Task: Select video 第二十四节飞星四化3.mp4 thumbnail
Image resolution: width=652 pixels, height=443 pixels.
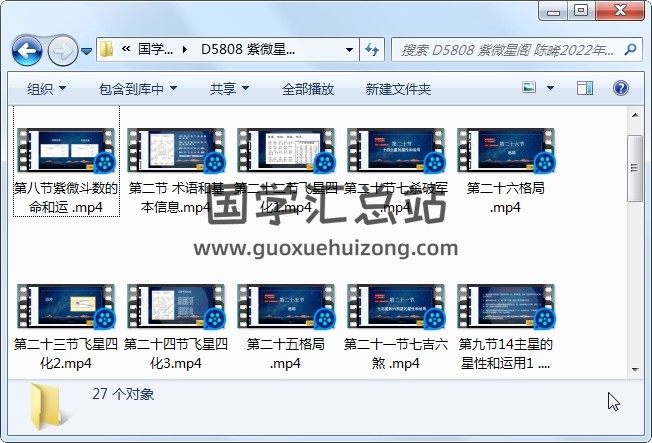Action: (176, 307)
